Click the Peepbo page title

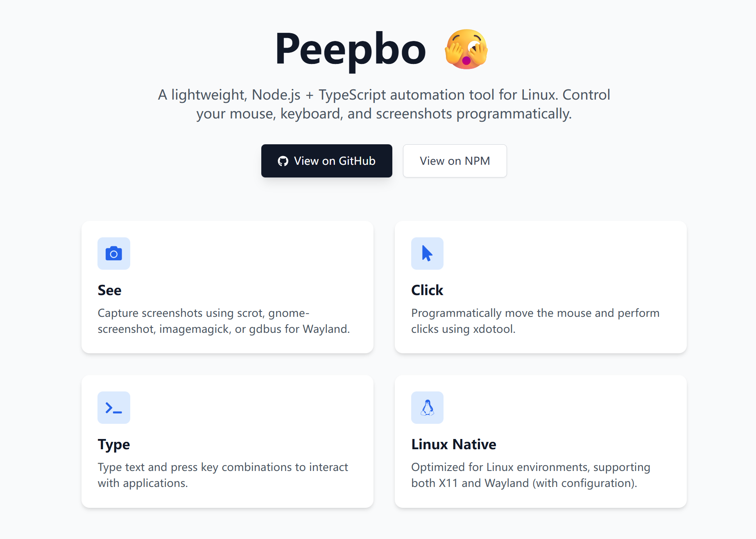point(351,49)
